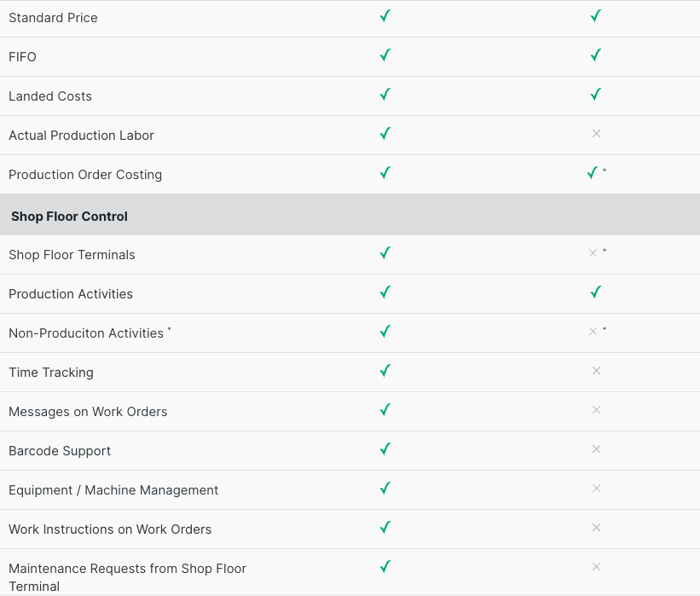700x596 pixels.
Task: Click second-column checkmark for FIFO
Action: tap(596, 55)
